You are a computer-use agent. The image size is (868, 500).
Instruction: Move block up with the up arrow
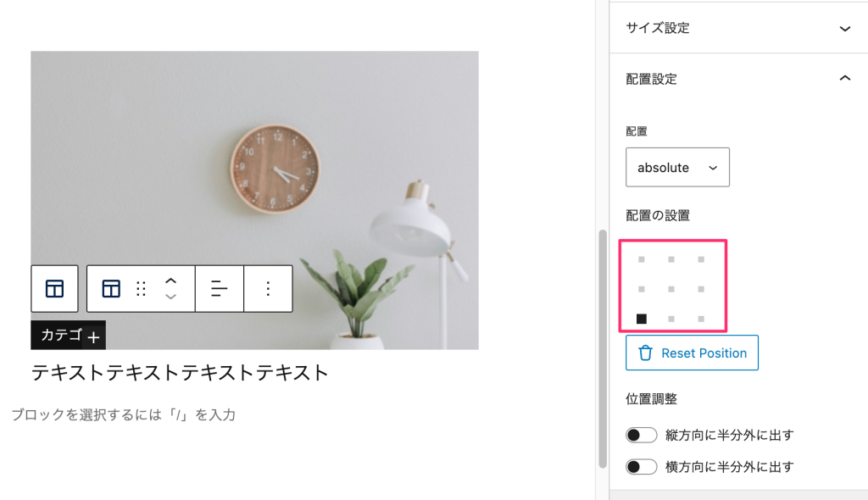click(x=170, y=281)
